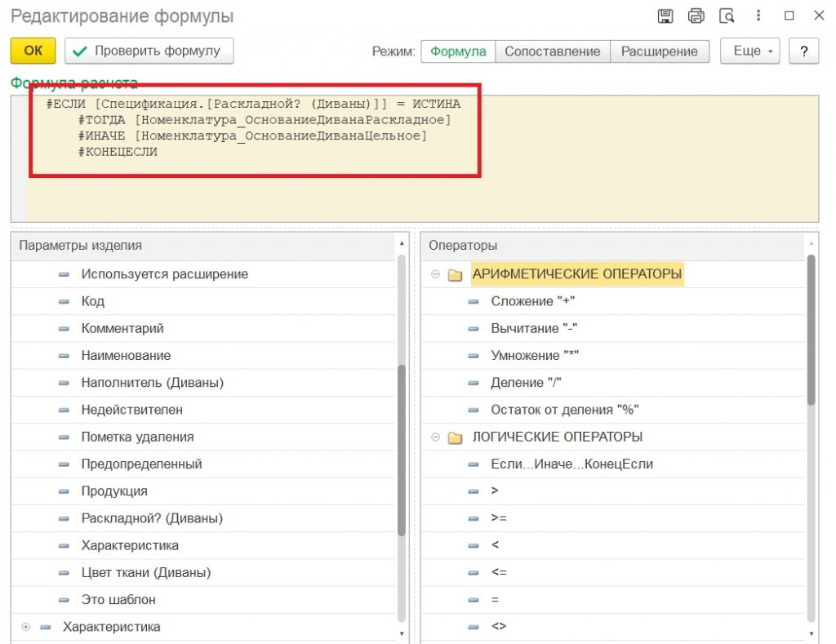
Task: Select Используется расширение parameter
Action: 203,274
